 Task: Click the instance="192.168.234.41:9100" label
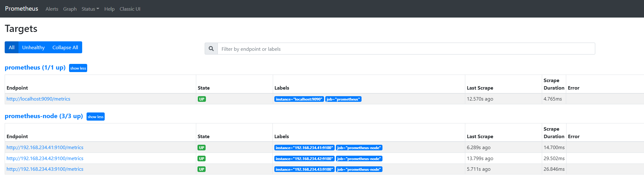coord(304,148)
